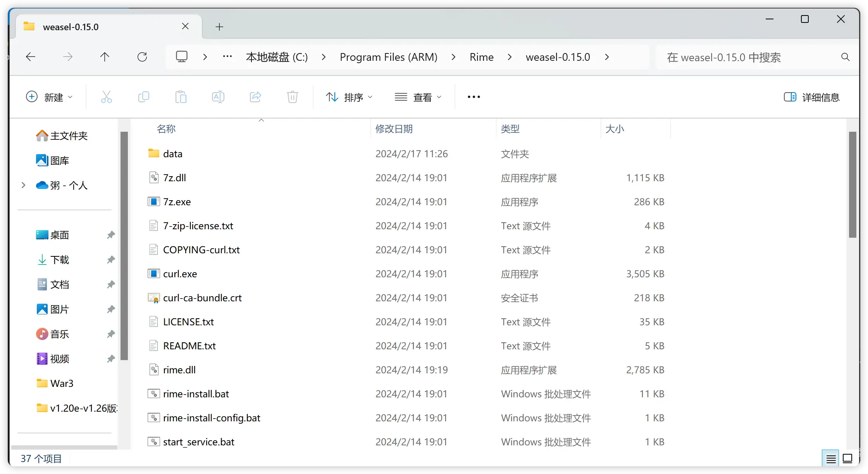The height and width of the screenshot is (474, 868).
Task: Navigate to 本地磁盘 (C:) breadcrumb
Action: [277, 57]
